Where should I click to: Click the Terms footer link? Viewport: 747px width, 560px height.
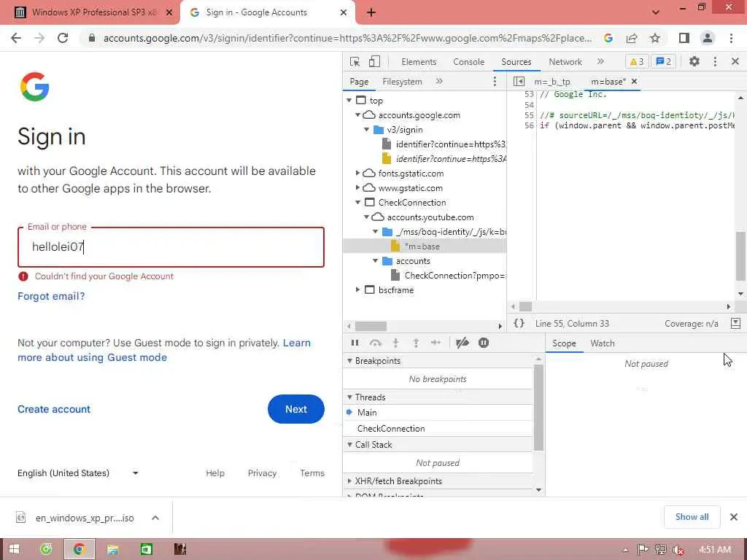coord(312,472)
